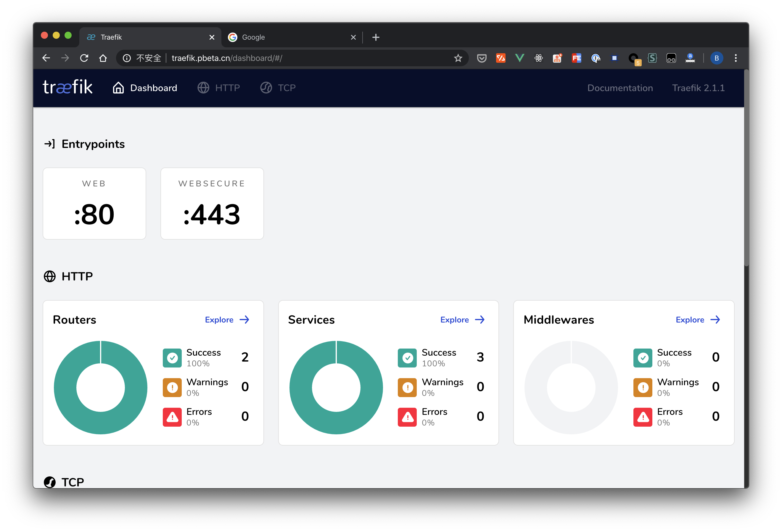The image size is (782, 532).
Task: Click the FE extension icon
Action: tap(576, 58)
